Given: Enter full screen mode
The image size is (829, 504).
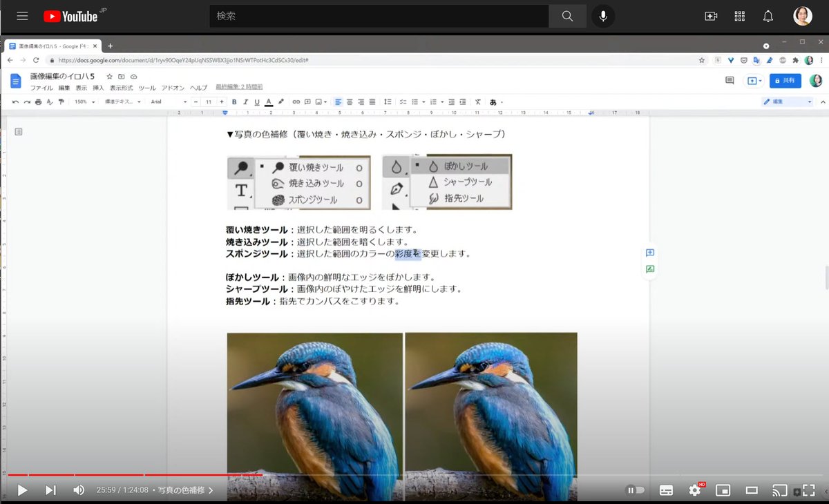Looking at the screenshot, I should (x=809, y=490).
